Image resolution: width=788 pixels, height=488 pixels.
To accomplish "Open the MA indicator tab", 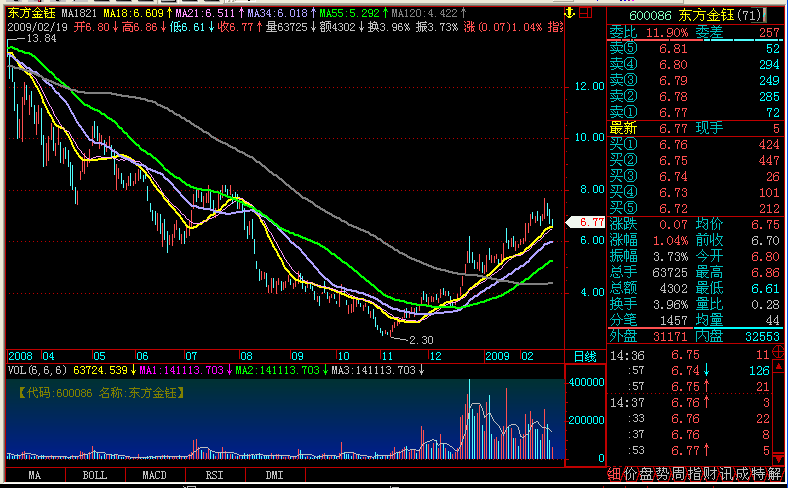I will click(x=35, y=475).
